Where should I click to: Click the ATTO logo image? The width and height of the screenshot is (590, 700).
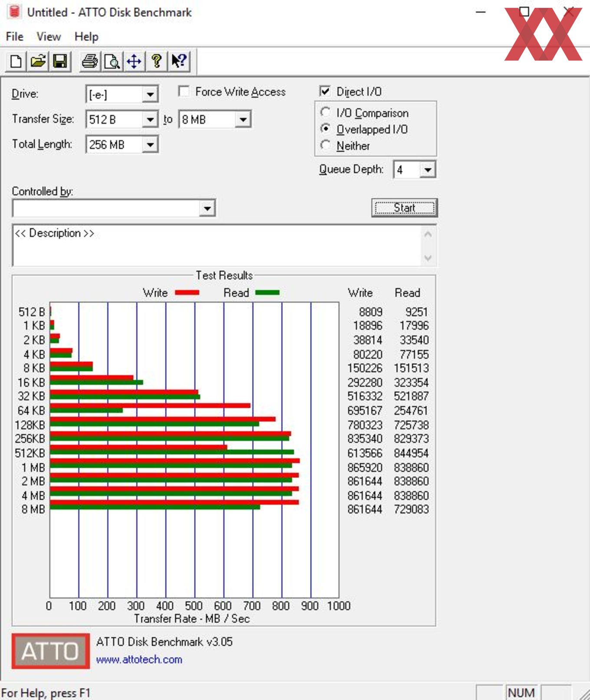pos(50,651)
